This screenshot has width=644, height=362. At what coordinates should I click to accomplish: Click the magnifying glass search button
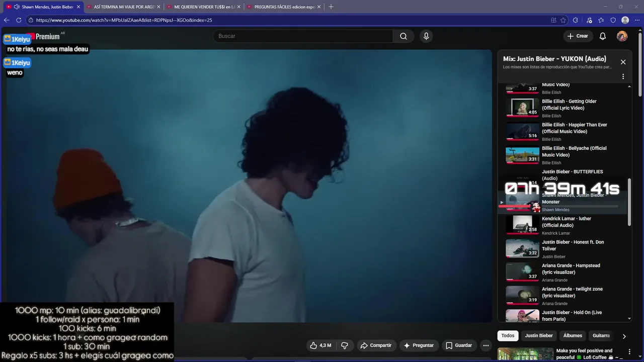[x=404, y=36]
